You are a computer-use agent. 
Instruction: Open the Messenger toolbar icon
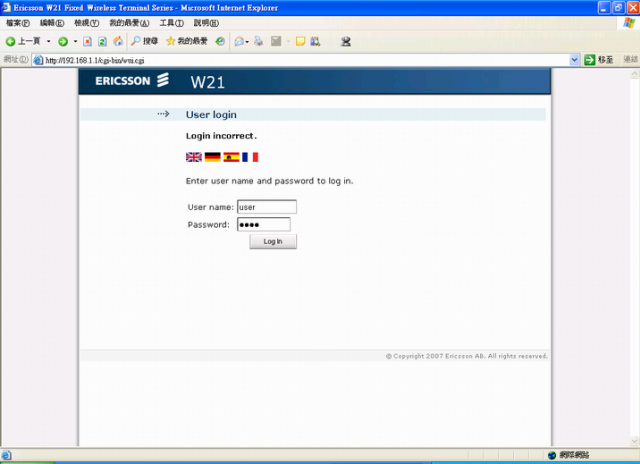(x=346, y=41)
